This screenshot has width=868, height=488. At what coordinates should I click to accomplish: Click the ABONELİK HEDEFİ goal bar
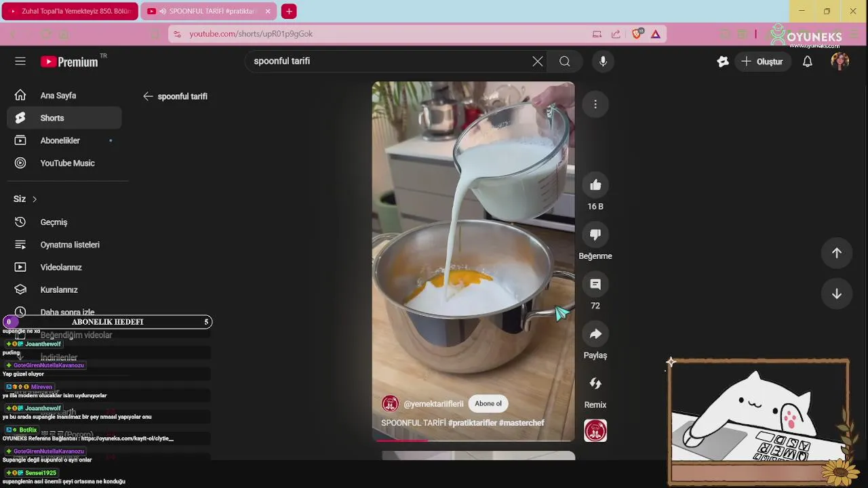coord(107,322)
